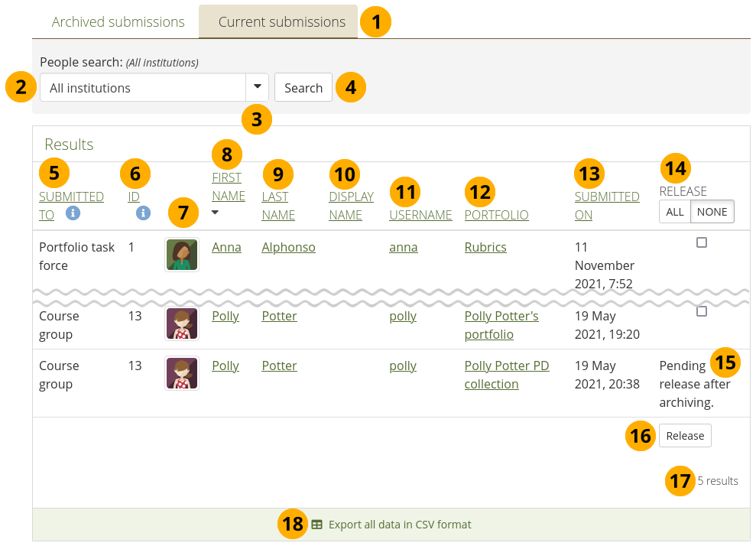Switch to Archived submissions tab
This screenshot has width=756, height=546.
coord(118,21)
